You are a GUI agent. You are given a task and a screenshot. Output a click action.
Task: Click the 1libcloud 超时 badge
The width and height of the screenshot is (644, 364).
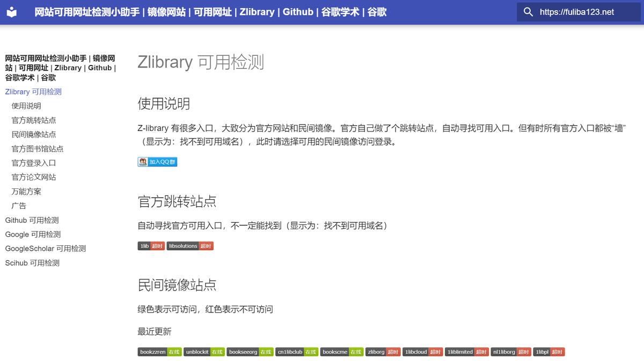point(423,352)
